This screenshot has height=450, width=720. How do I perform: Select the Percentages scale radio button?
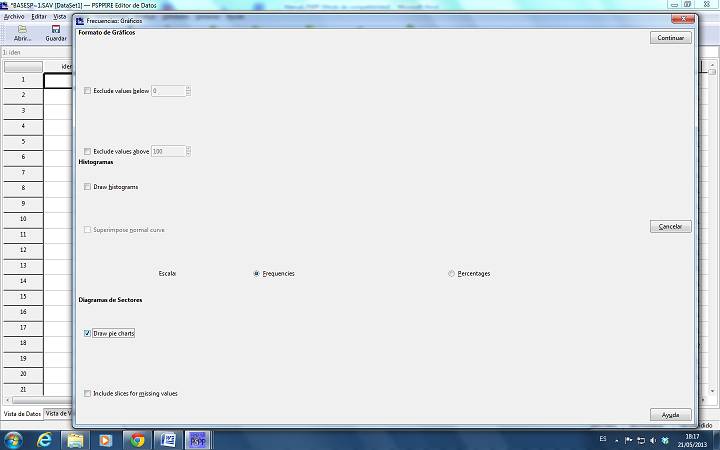(x=452, y=273)
